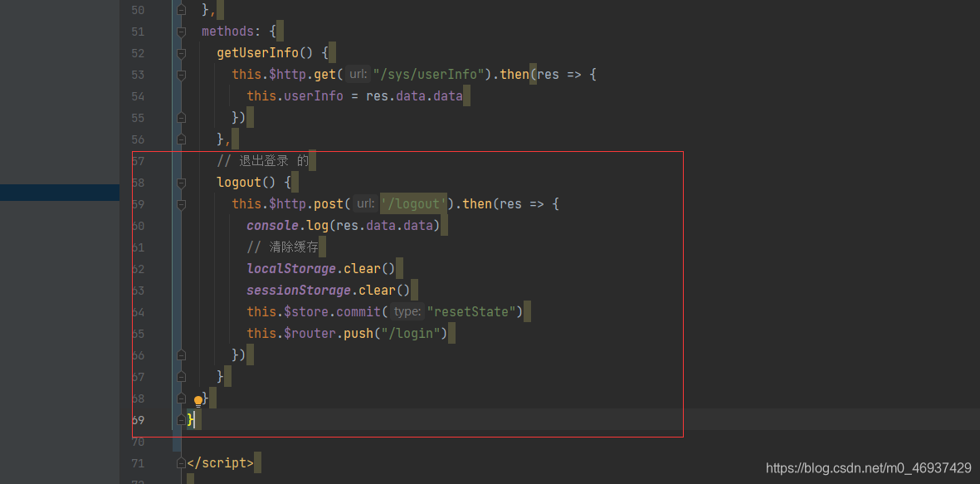Fold the $http.post '/logout' callback block
This screenshot has height=484, width=980.
(x=181, y=204)
